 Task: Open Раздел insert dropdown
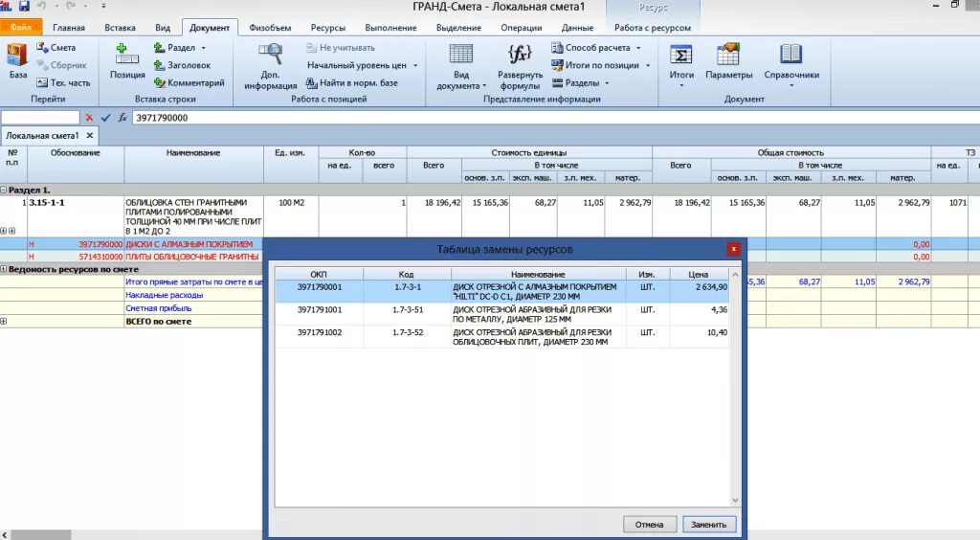coord(179,48)
